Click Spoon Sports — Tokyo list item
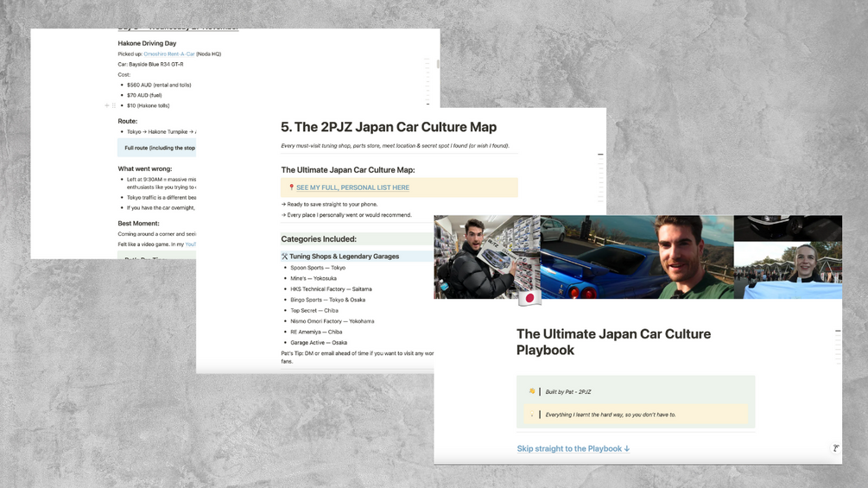This screenshot has width=868, height=488. click(318, 268)
